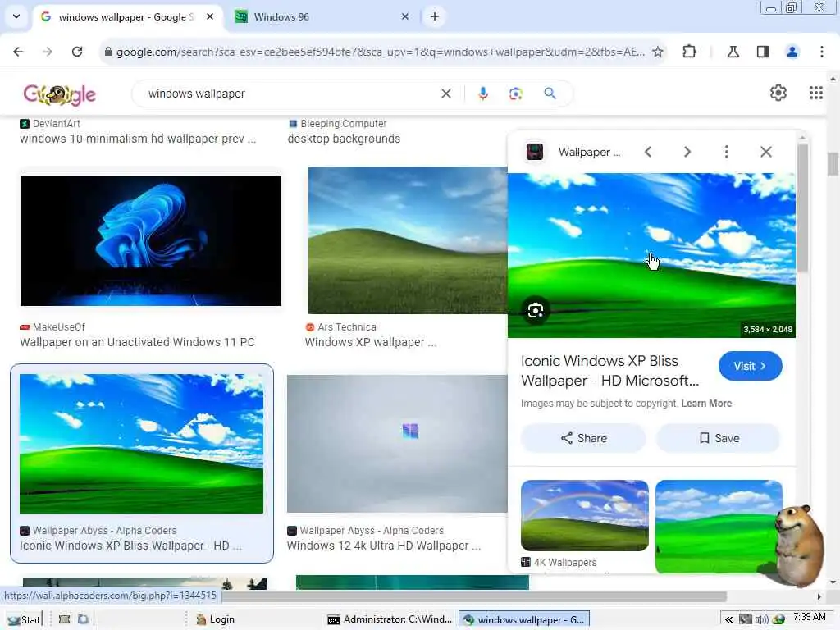Share the selected image
This screenshot has height=630, width=840.
(583, 438)
